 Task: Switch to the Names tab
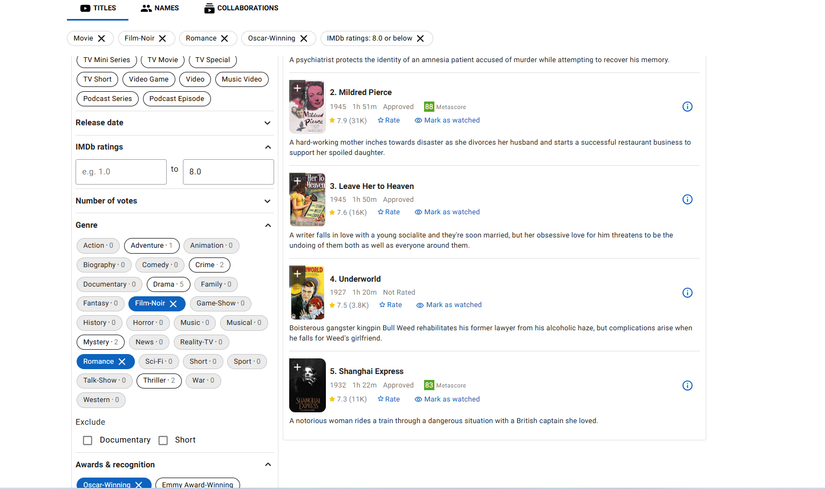tap(160, 8)
